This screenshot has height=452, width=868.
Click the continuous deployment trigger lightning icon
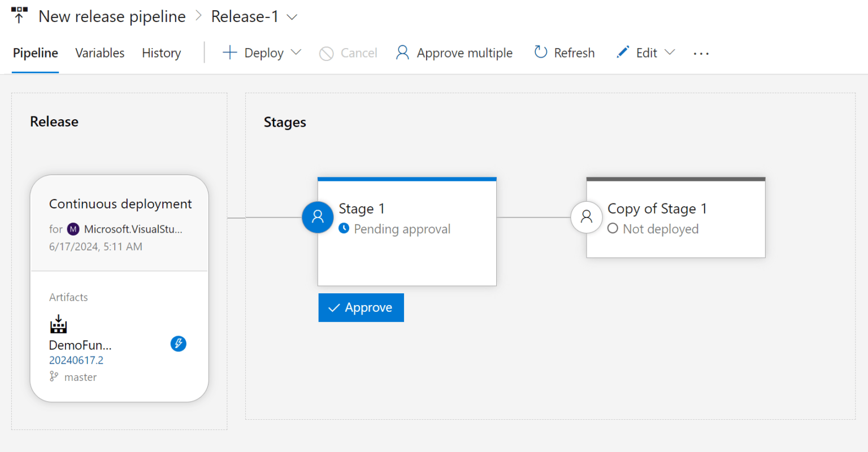pos(179,344)
